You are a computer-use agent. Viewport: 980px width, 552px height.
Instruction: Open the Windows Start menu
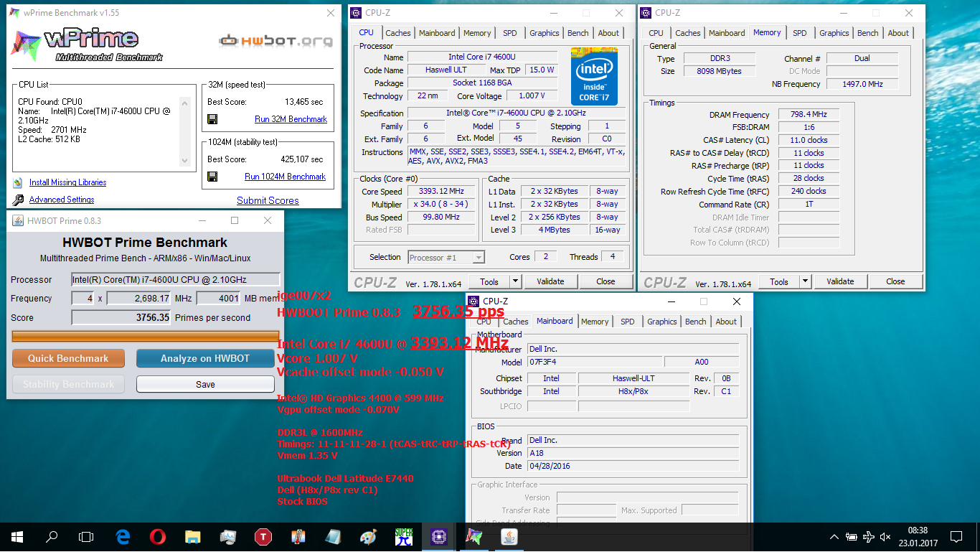point(17,536)
